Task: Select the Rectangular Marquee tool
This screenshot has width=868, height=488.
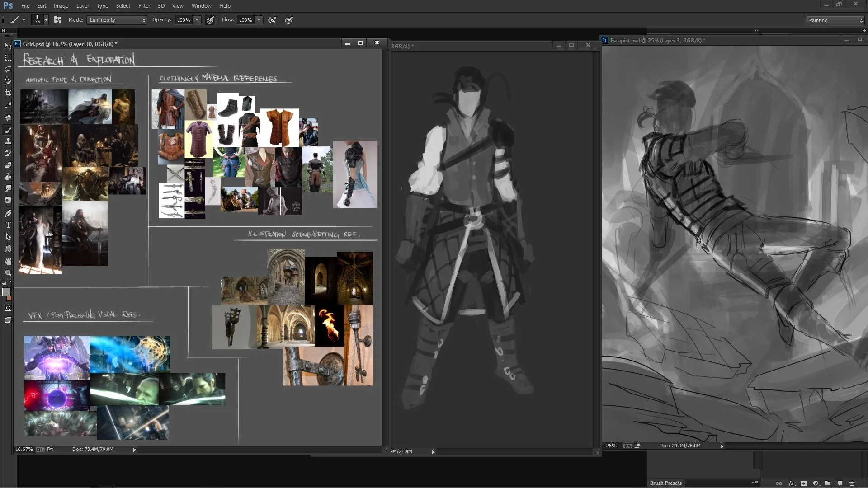Action: tap(8, 58)
